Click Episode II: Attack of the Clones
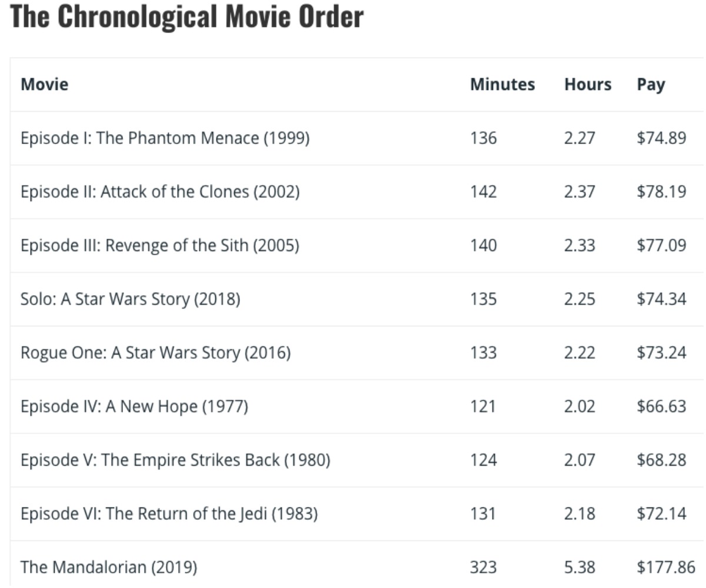 coord(160,192)
